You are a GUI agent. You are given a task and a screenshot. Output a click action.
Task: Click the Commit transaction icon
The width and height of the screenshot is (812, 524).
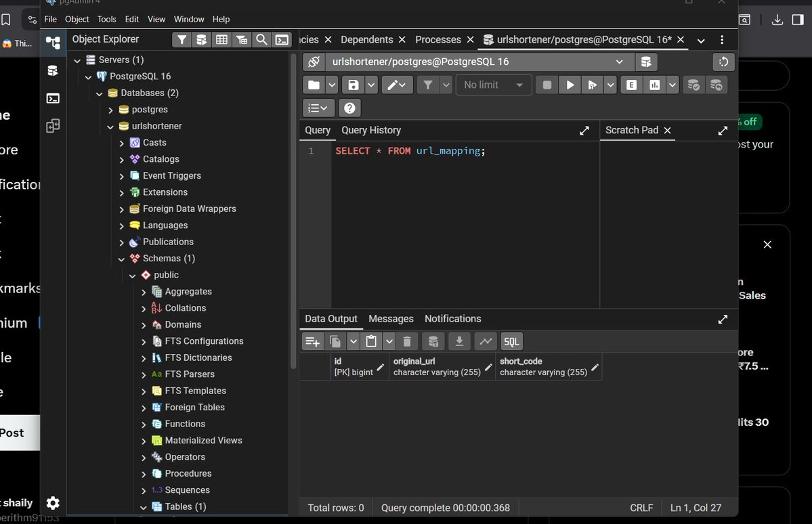click(693, 85)
